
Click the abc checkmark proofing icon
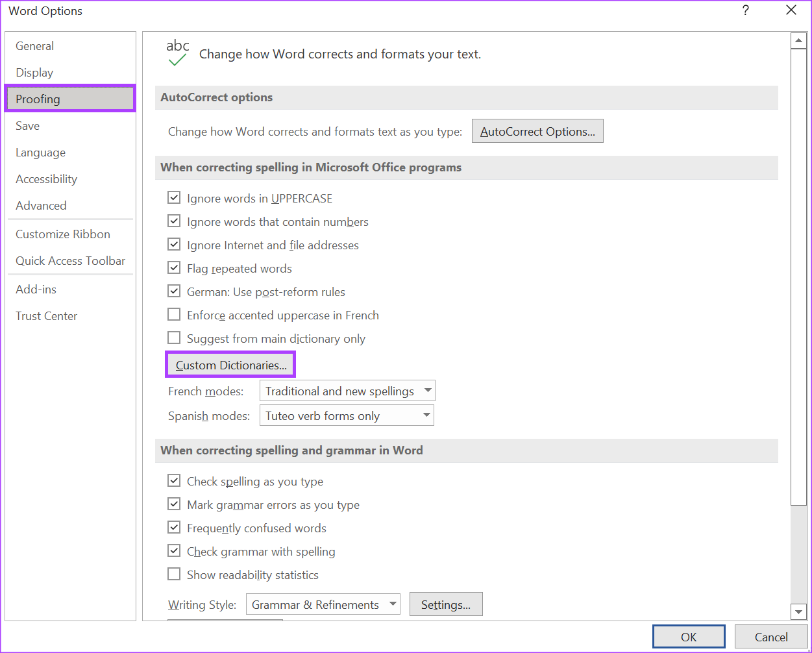tap(177, 53)
